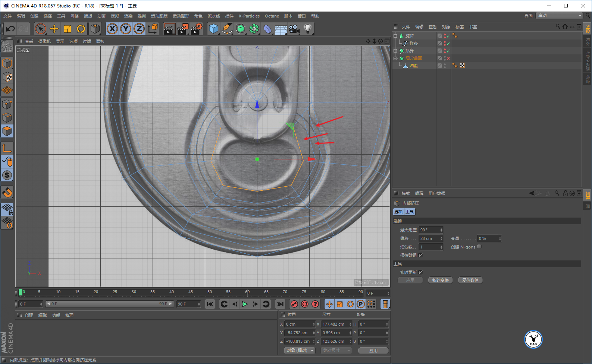Add a cube primitive object

click(x=213, y=29)
